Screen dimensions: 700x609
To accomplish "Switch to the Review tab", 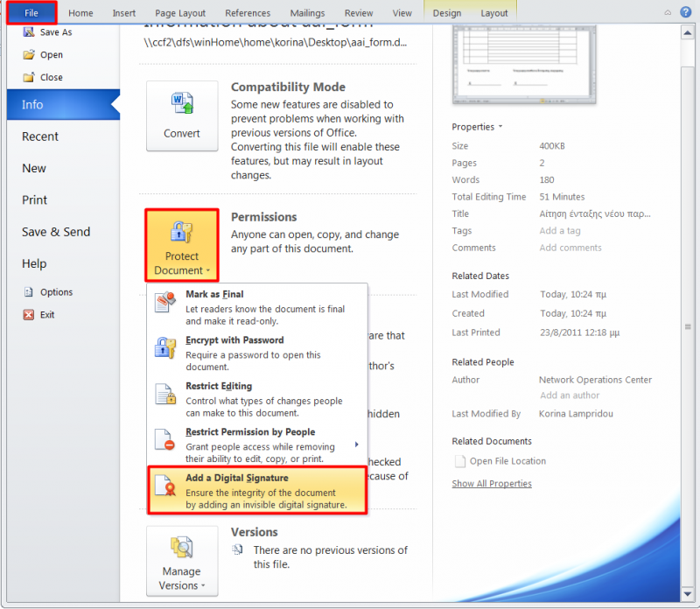I will 359,13.
